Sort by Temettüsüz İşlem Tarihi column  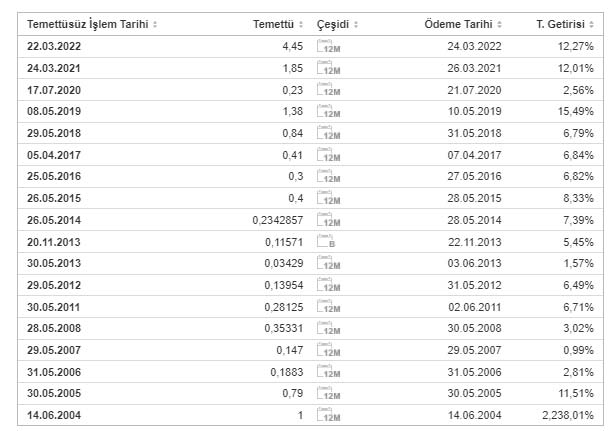click(92, 23)
